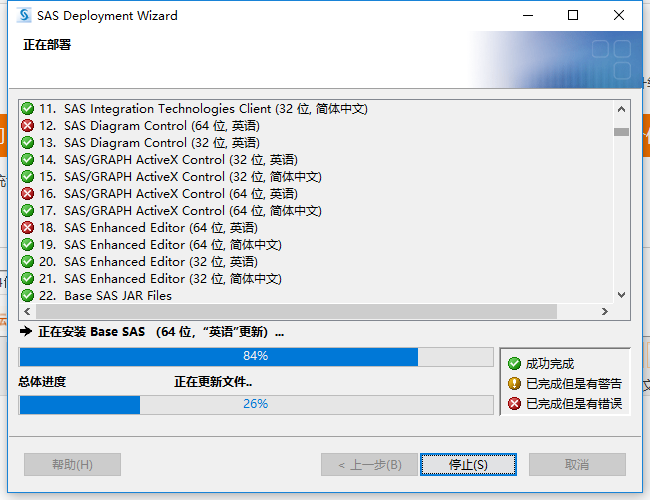Screen dimensions: 650x500
Task: Click the vertical scrollbar thumb
Action: (x=621, y=132)
